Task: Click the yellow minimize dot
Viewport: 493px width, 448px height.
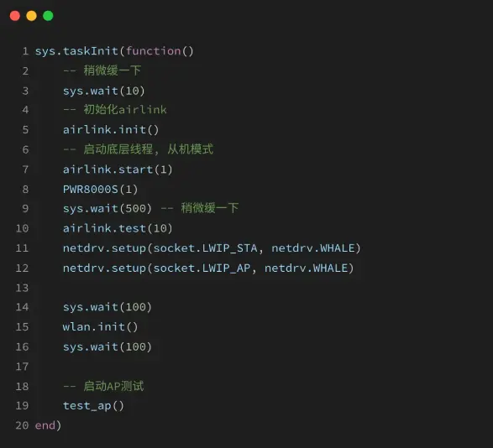Action: [31, 16]
